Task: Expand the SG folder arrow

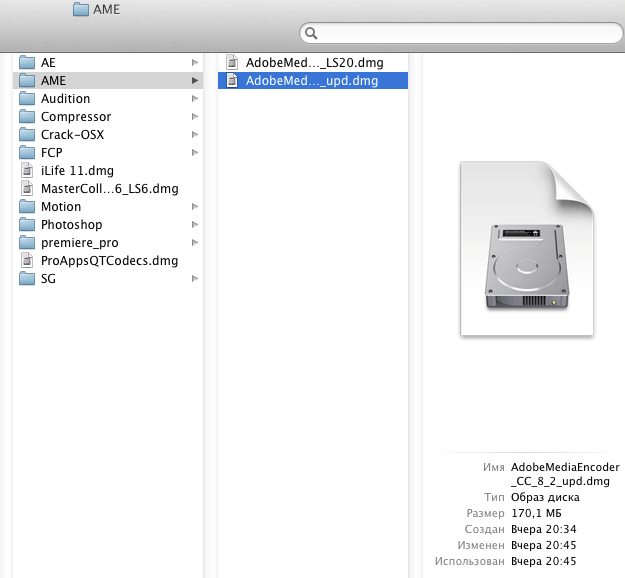Action: [x=195, y=279]
